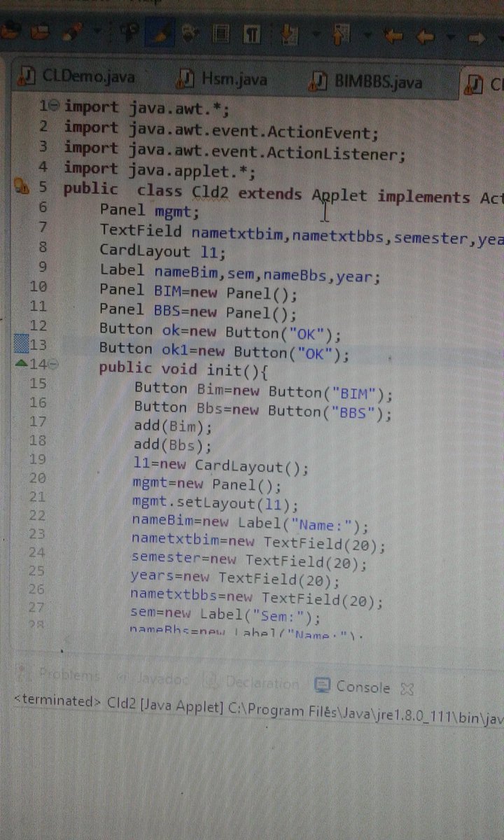Click 'mgmt.setLayout(l1);' on line 21
The height and width of the screenshot is (840, 504).
[x=215, y=504]
